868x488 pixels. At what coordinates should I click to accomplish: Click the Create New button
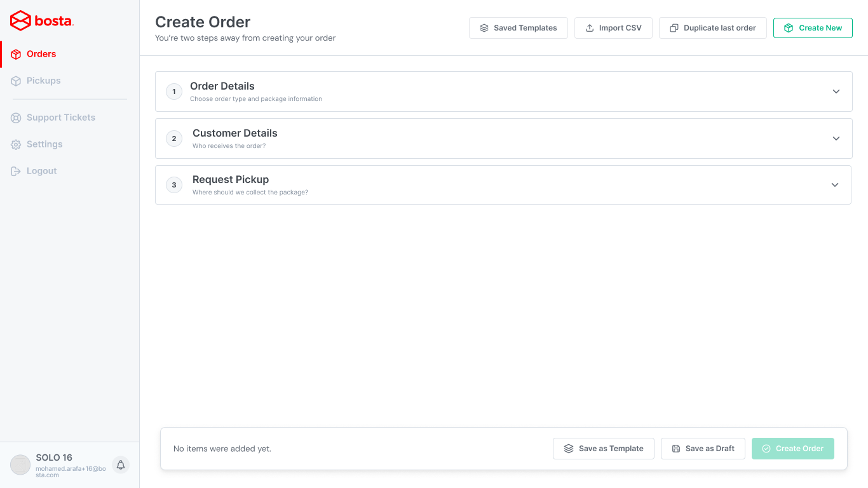coord(813,28)
